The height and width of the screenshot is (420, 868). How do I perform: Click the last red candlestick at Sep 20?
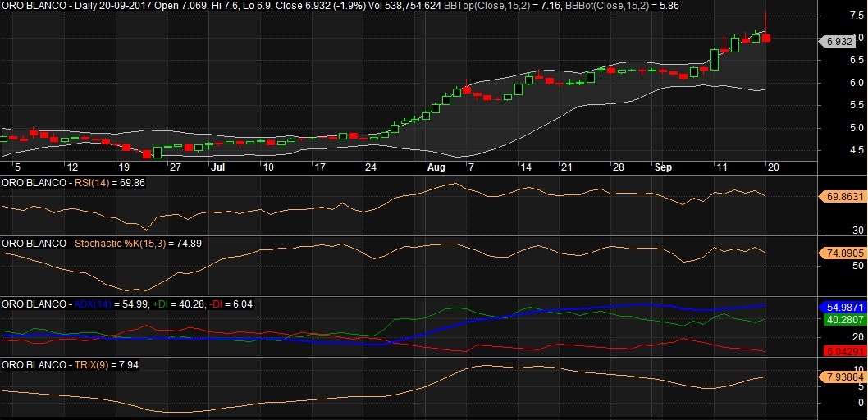pyautogui.click(x=765, y=38)
